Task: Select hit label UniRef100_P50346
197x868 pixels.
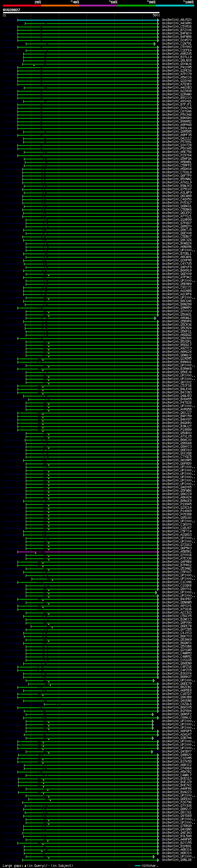Action: 177,115
